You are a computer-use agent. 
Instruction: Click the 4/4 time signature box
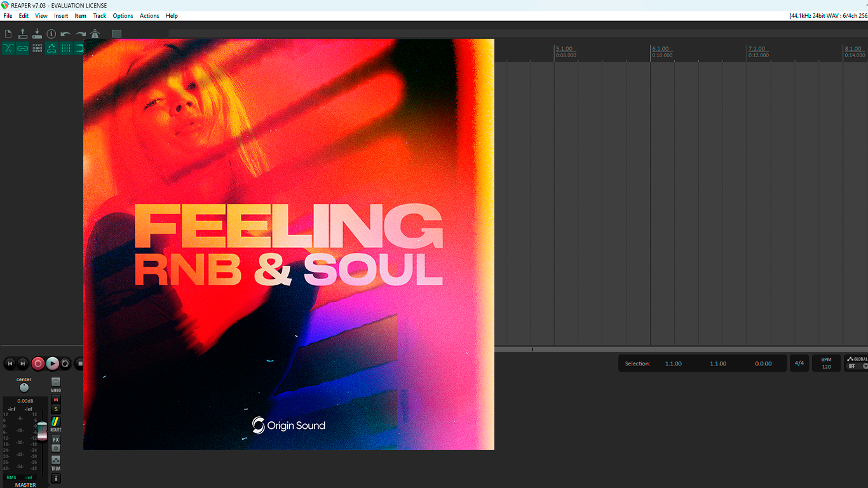pos(799,363)
